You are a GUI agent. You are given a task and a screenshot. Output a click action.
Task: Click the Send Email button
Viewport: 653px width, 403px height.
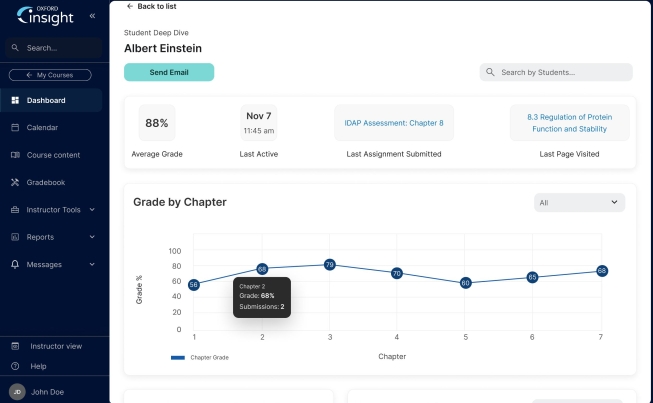(x=168, y=72)
